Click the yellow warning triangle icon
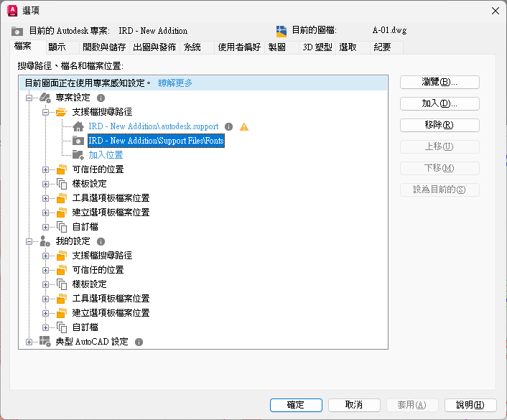Image resolution: width=507 pixels, height=420 pixels. (244, 127)
